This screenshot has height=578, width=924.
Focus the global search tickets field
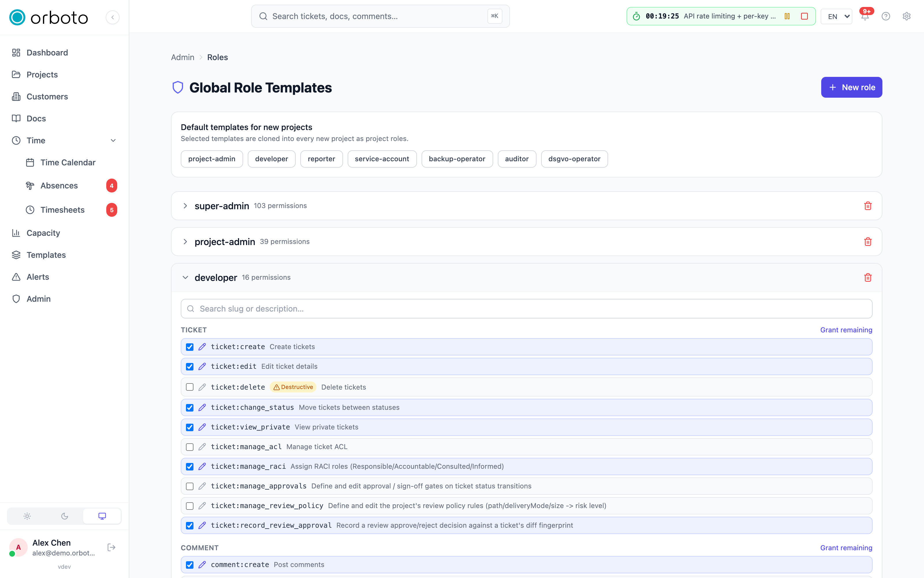tap(380, 16)
